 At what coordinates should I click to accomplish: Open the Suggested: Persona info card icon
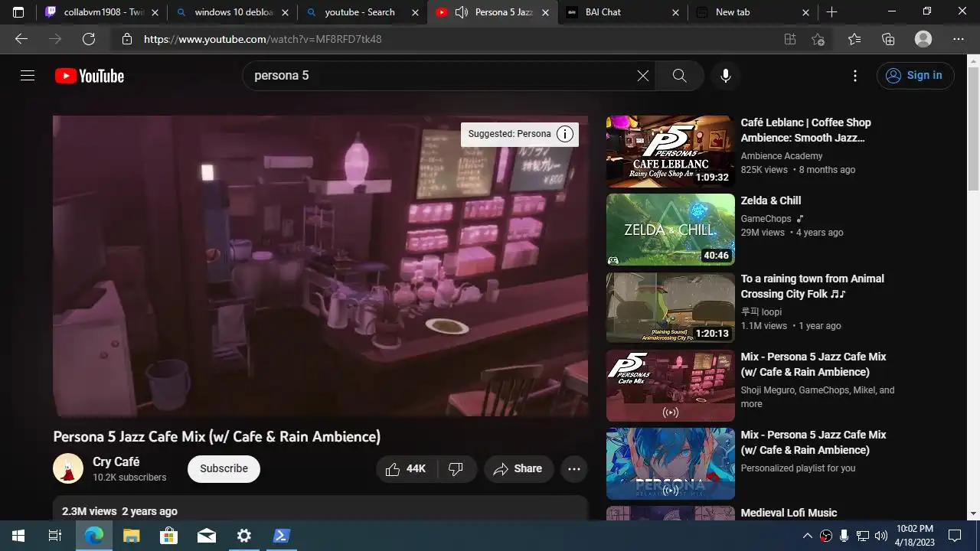565,134
